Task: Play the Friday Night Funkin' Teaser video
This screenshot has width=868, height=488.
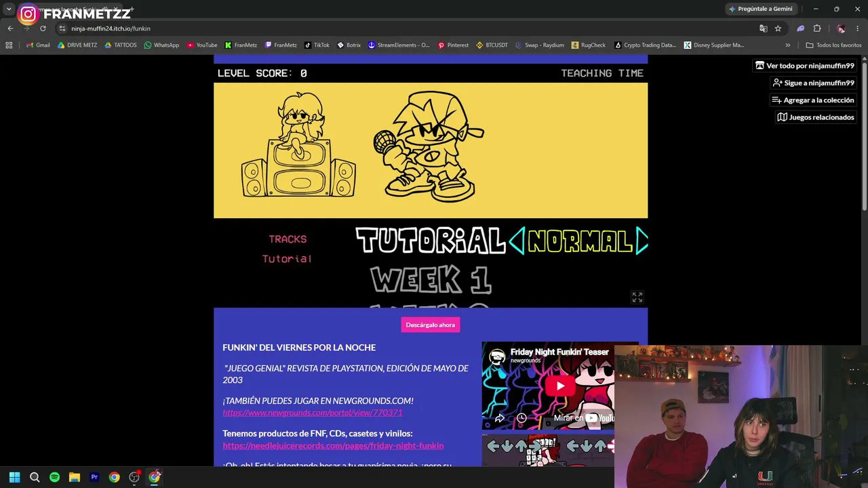Action: click(x=559, y=386)
